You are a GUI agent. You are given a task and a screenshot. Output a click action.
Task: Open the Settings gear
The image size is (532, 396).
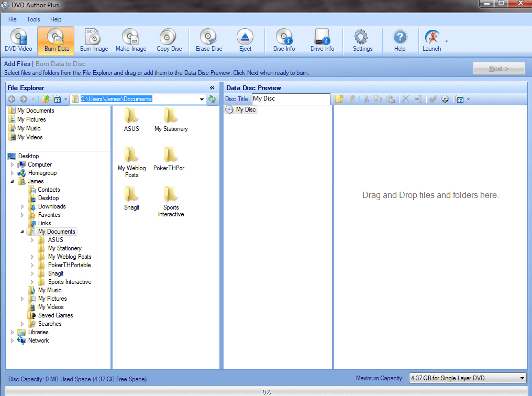(x=362, y=40)
